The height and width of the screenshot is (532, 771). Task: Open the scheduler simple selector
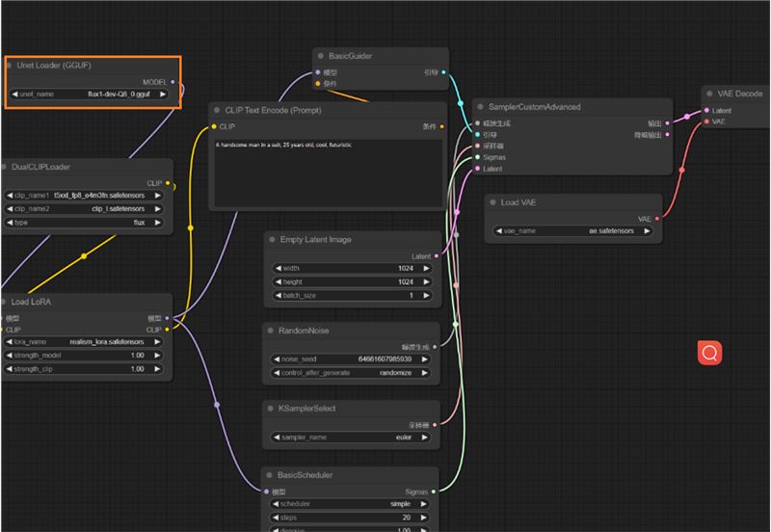click(x=349, y=504)
